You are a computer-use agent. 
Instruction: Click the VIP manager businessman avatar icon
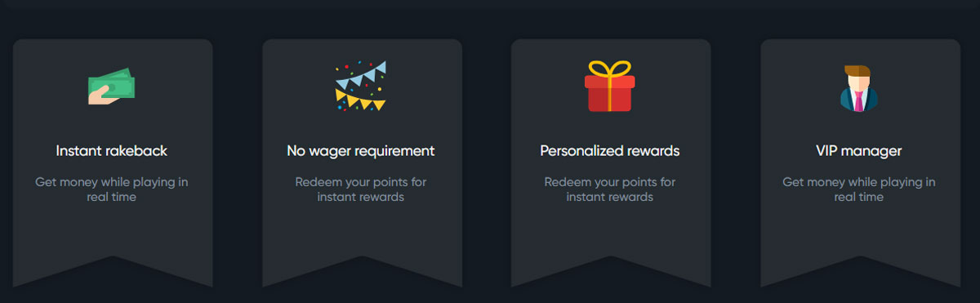(x=859, y=87)
